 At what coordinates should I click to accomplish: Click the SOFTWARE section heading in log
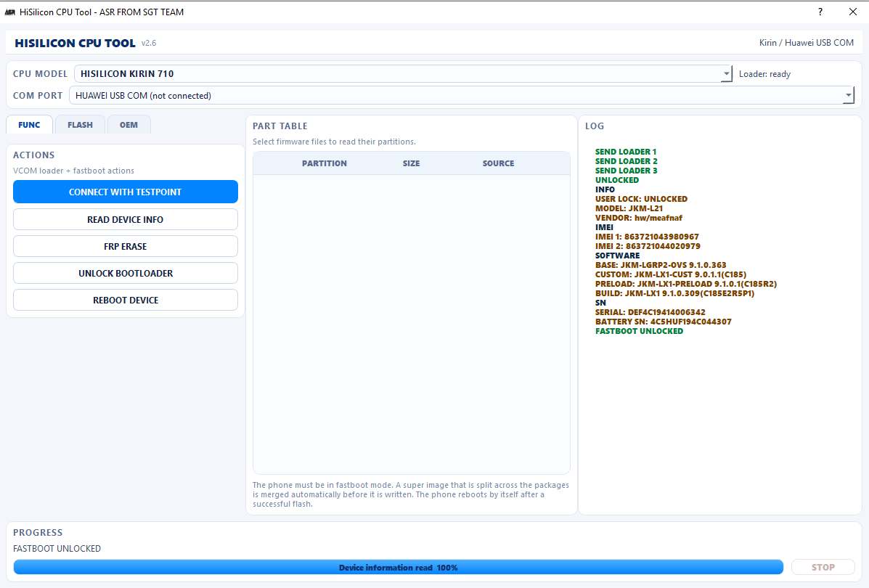617,256
